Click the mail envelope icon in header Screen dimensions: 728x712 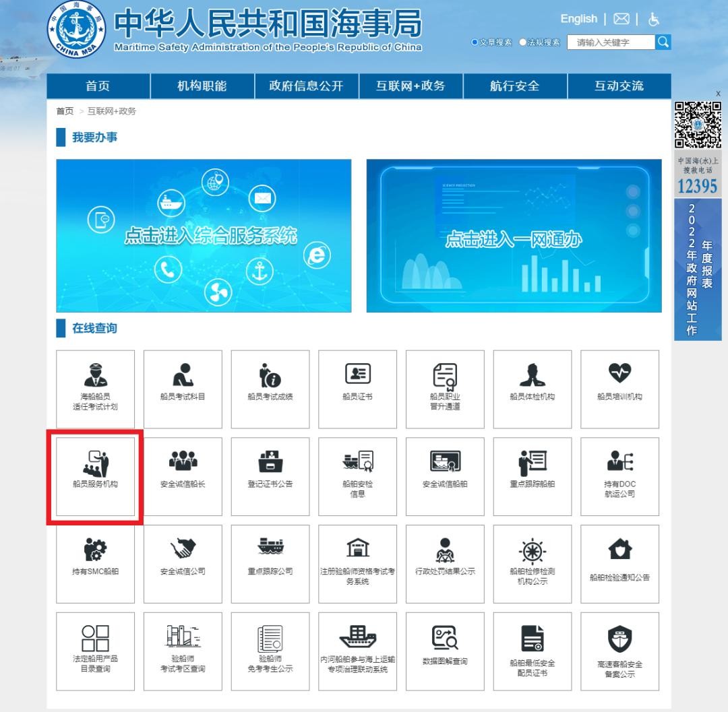pos(621,20)
